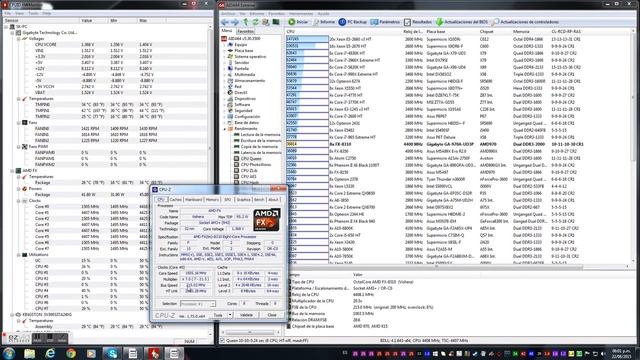The image size is (640, 360).
Task: Click AIDA64 forward navigation arrow
Action: click(x=235, y=22)
